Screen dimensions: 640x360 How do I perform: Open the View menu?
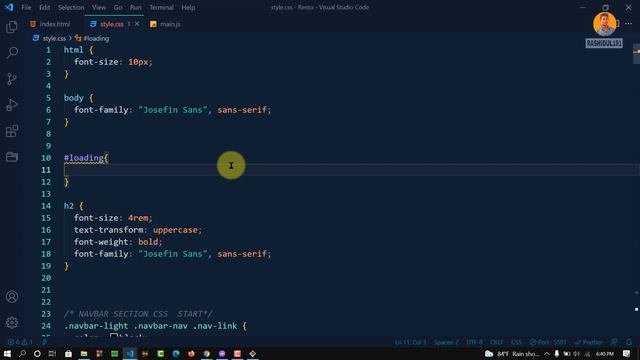[x=99, y=7]
